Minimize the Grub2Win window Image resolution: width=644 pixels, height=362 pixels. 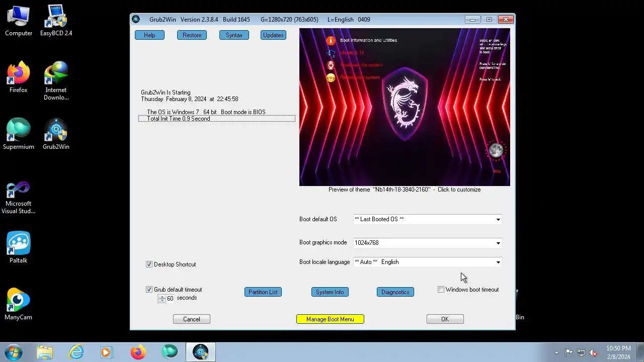coord(472,20)
